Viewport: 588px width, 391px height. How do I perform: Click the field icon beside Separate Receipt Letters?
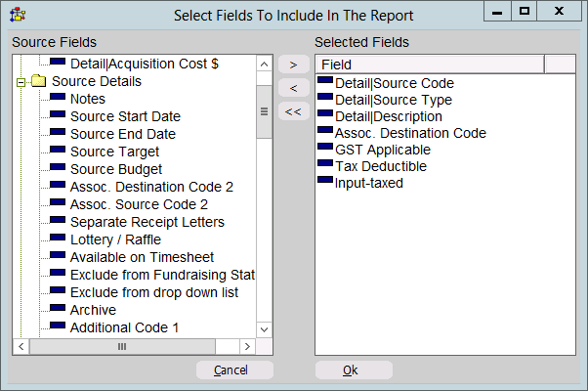(x=58, y=220)
